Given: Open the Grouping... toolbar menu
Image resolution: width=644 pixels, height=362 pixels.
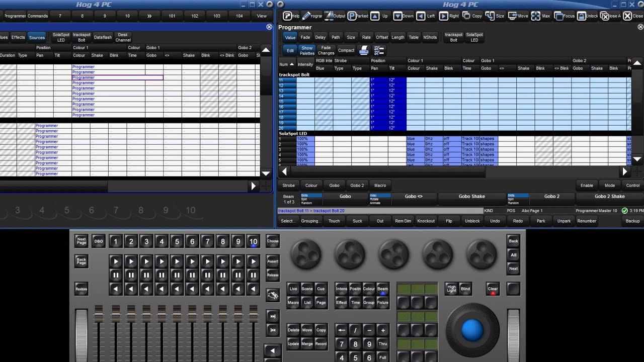Looking at the screenshot, I should pyautogui.click(x=310, y=221).
